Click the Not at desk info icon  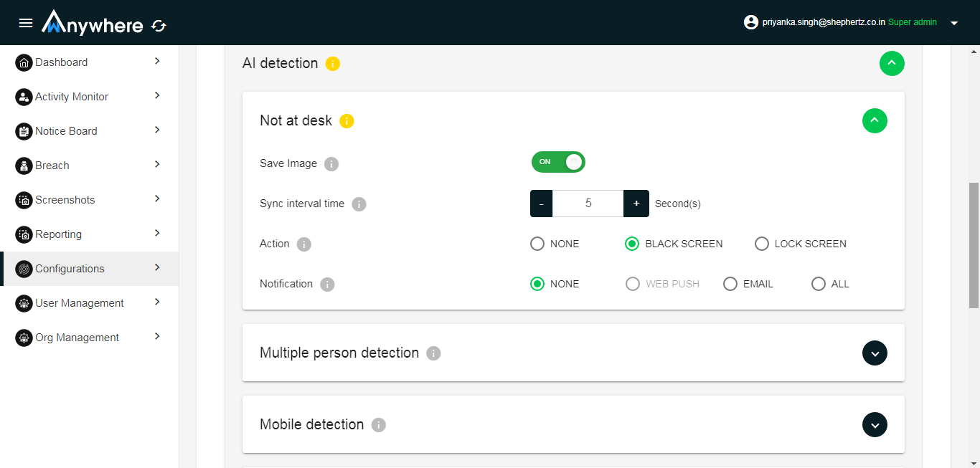click(x=347, y=121)
